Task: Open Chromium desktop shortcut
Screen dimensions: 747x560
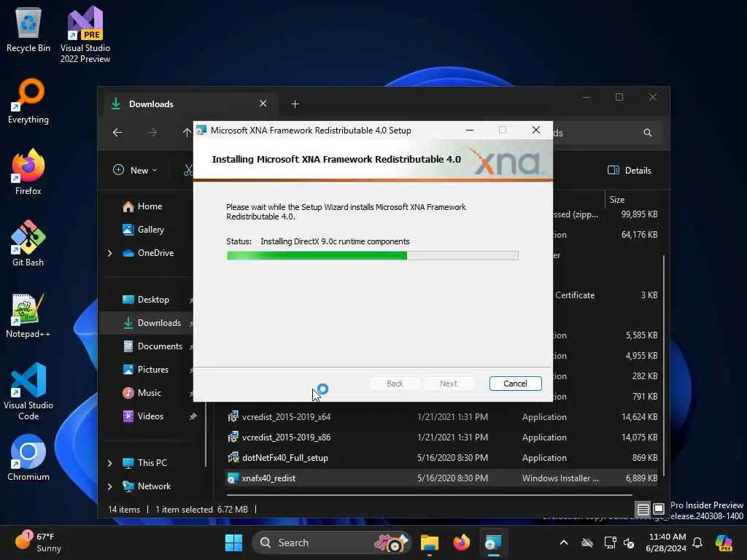Action: coord(28,458)
